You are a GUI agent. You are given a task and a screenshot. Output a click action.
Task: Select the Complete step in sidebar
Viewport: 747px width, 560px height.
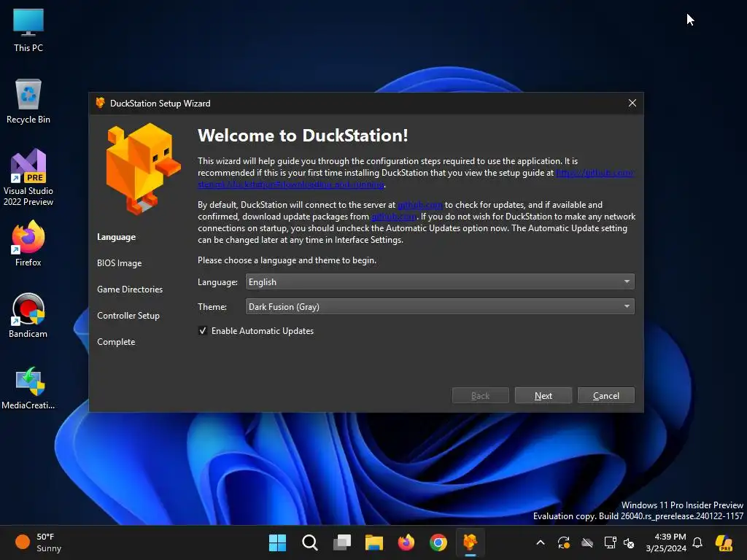pyautogui.click(x=116, y=342)
